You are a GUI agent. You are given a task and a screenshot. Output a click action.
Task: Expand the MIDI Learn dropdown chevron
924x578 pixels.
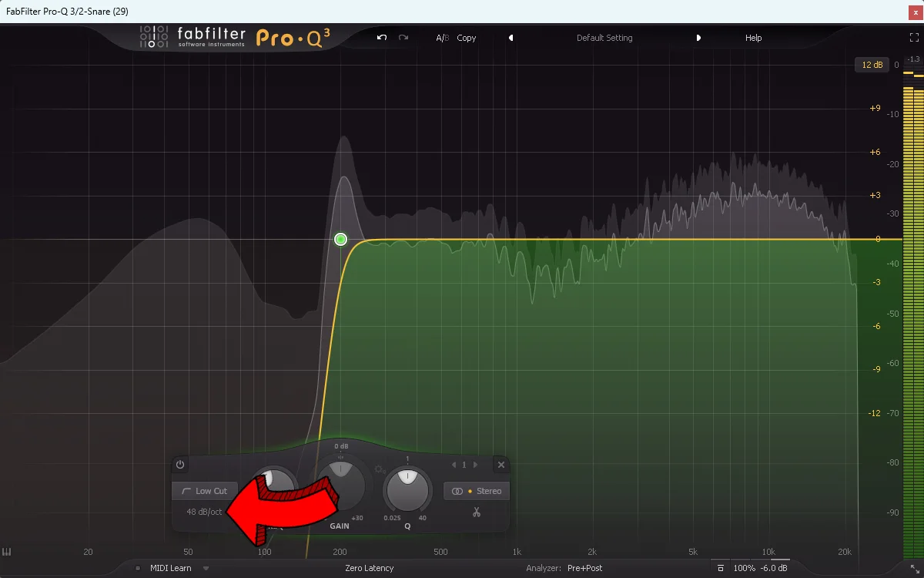205,567
